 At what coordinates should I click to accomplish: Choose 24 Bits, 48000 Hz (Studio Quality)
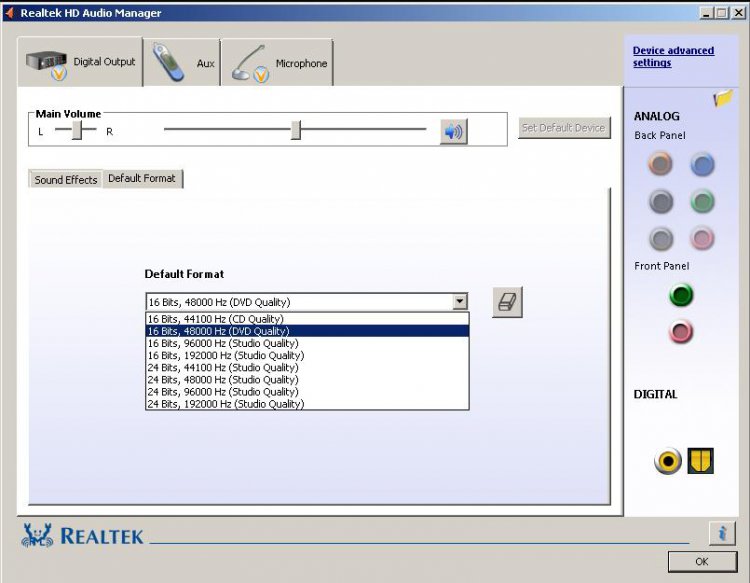pyautogui.click(x=307, y=380)
